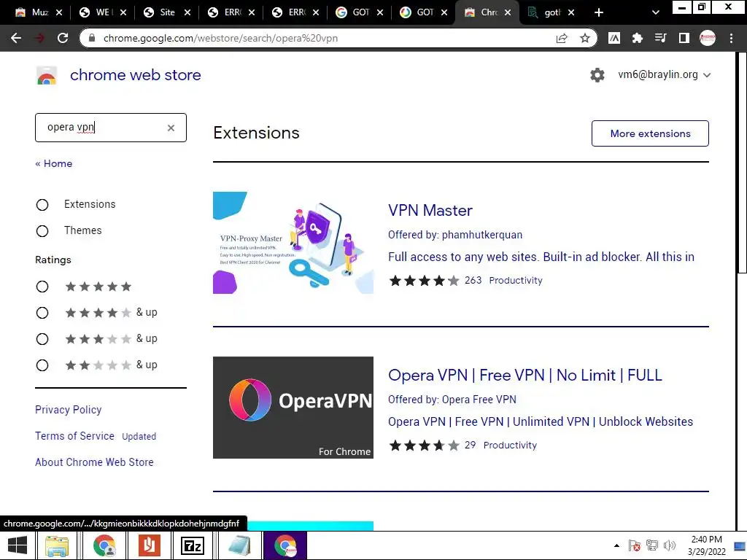
Task: Select three stars & up rating filter
Action: [x=42, y=339]
